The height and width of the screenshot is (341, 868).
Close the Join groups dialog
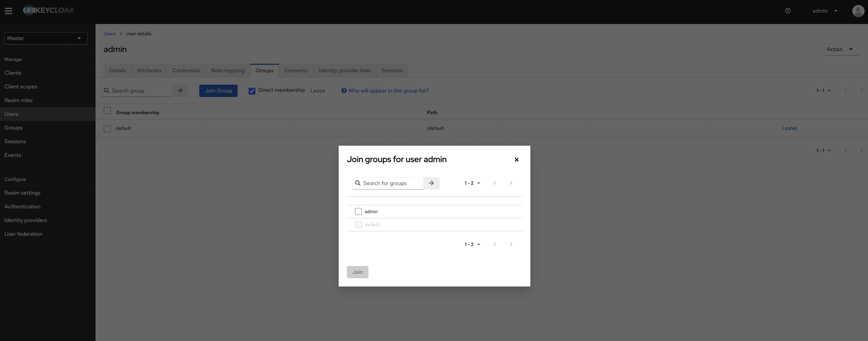[x=516, y=159]
